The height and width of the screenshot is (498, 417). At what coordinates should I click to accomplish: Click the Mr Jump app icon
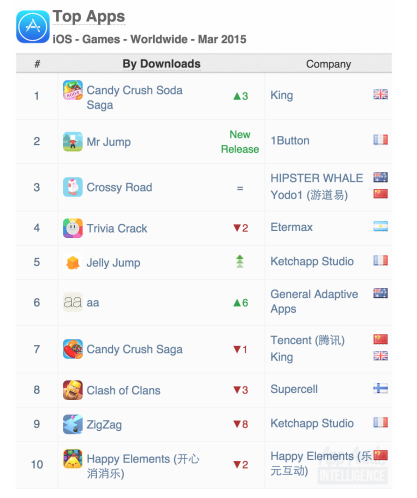[x=73, y=142]
